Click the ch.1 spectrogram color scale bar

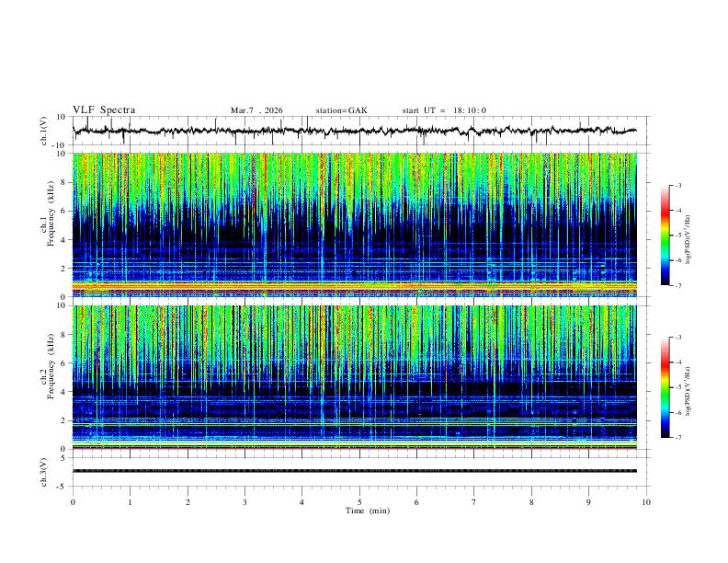point(665,236)
